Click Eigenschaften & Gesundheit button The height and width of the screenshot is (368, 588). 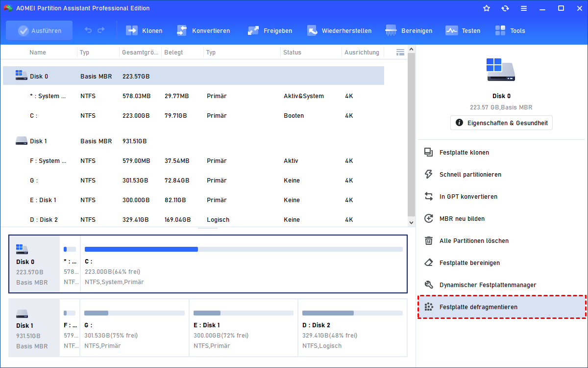[501, 123]
